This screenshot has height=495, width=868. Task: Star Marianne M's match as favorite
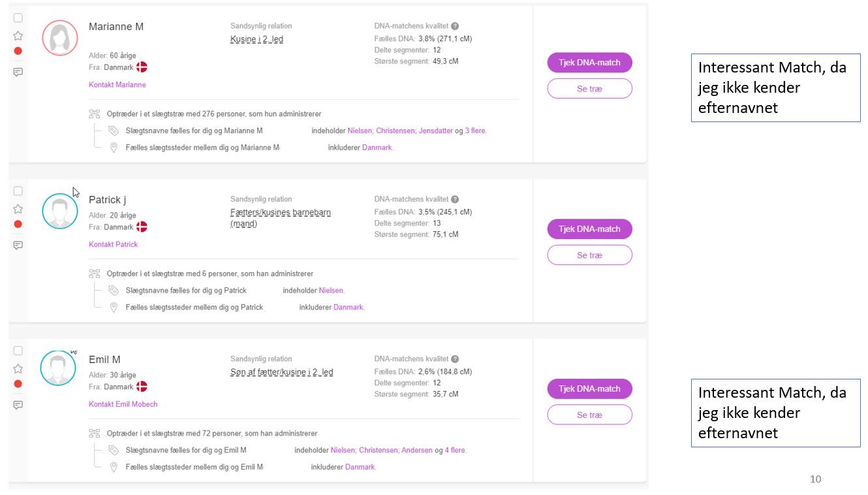tap(18, 36)
